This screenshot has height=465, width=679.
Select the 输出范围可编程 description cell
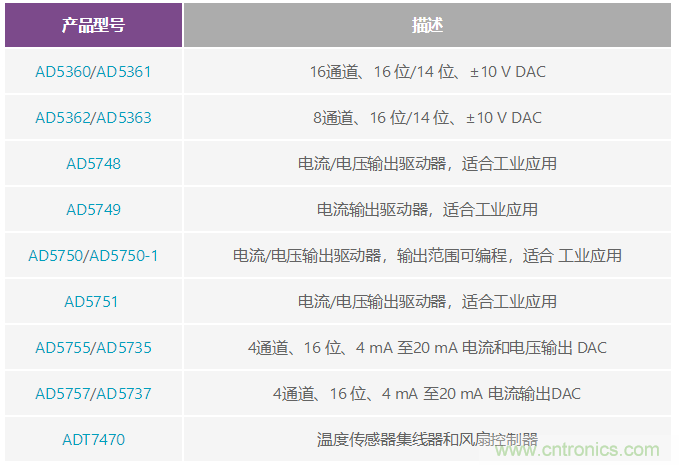427,256
